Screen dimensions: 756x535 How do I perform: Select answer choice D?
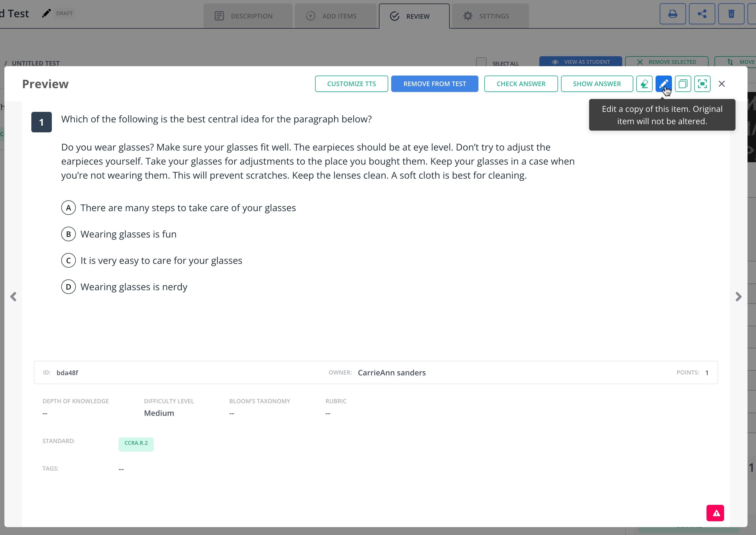(69, 287)
